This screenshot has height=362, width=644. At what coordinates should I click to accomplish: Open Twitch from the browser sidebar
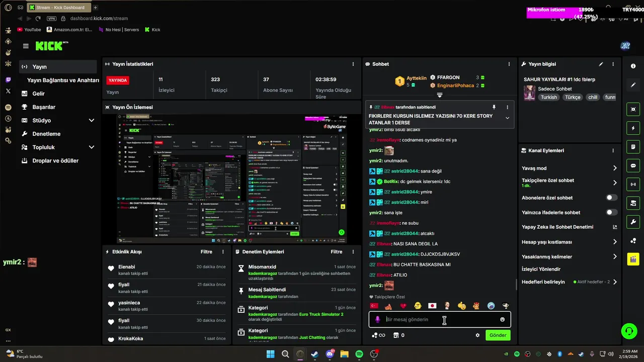8,80
